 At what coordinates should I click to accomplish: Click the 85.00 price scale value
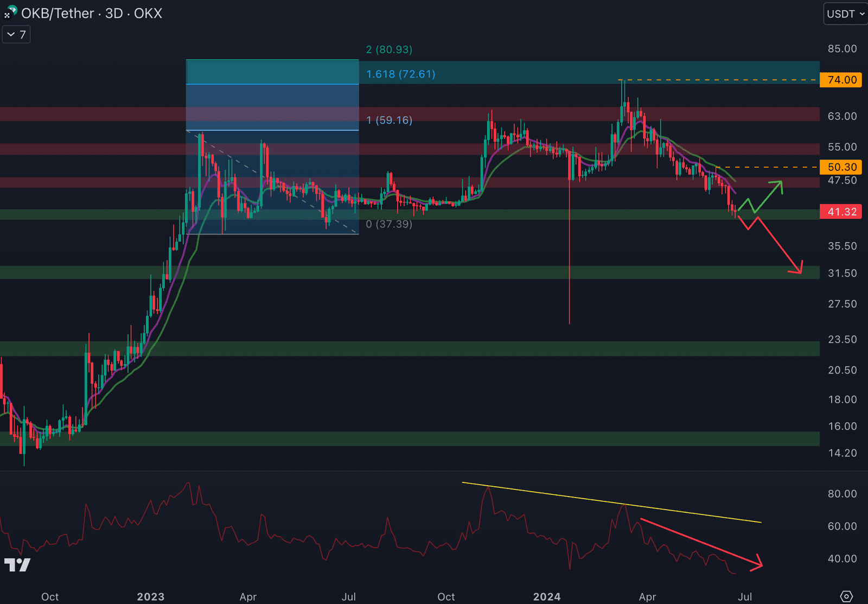[x=842, y=49]
